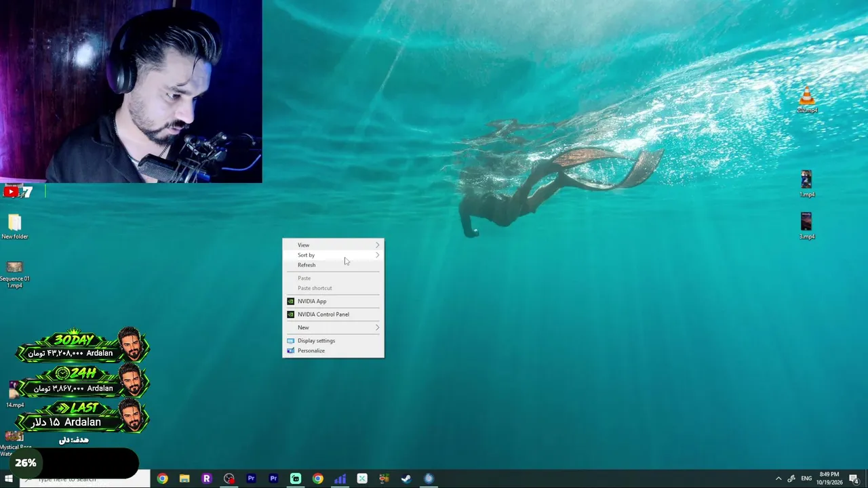The height and width of the screenshot is (488, 868).
Task: Open NVIDIA Control Panel from context menu
Action: (333, 314)
